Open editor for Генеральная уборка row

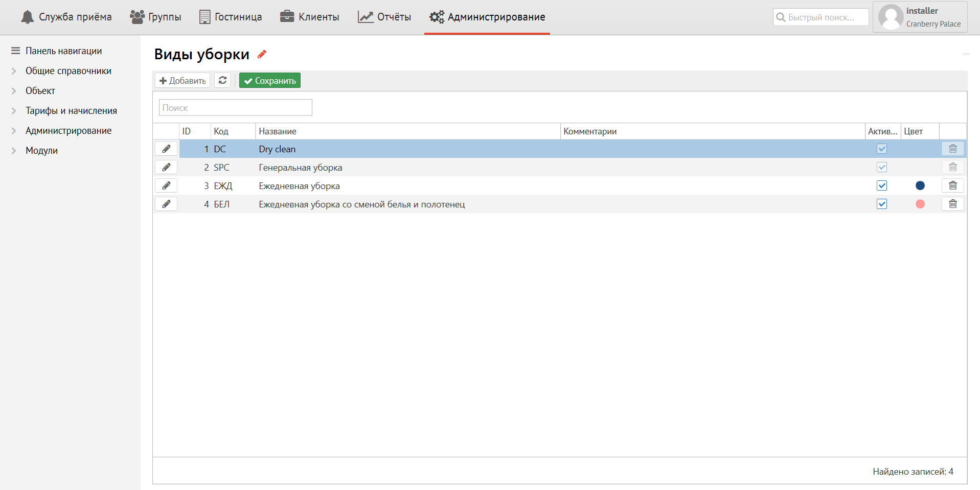[x=166, y=167]
